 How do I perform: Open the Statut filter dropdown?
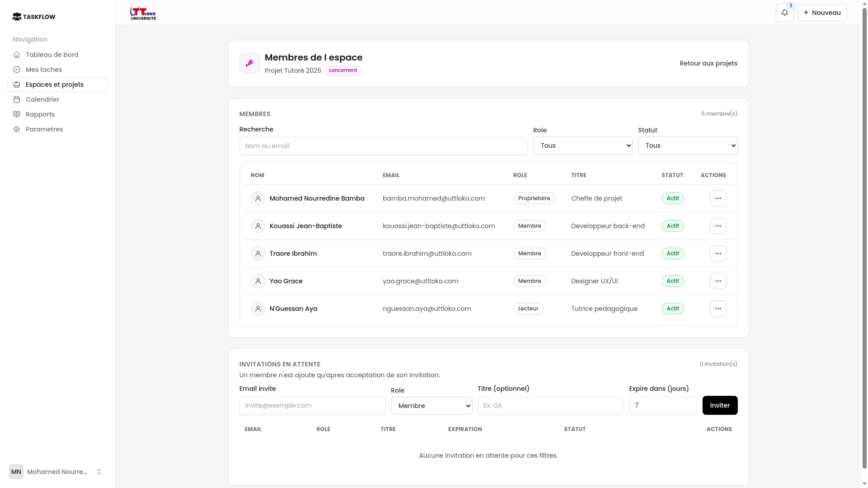point(688,145)
